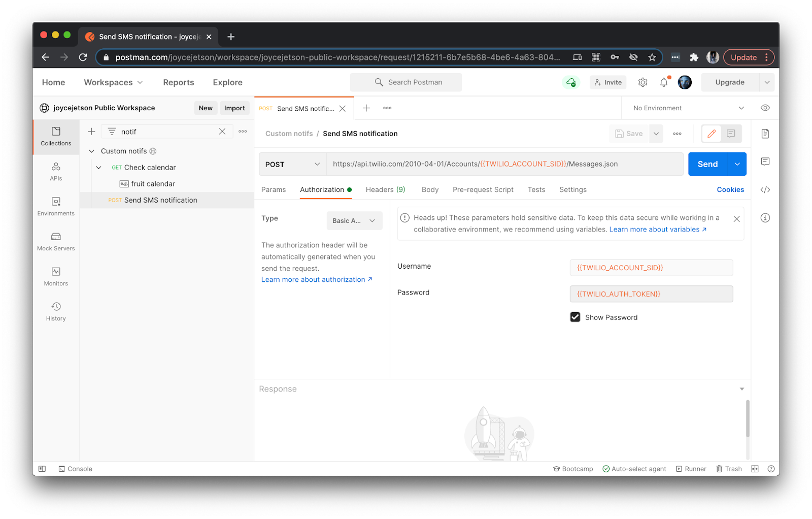Click the Save button
Screen dimensions: 812x519
629,134
